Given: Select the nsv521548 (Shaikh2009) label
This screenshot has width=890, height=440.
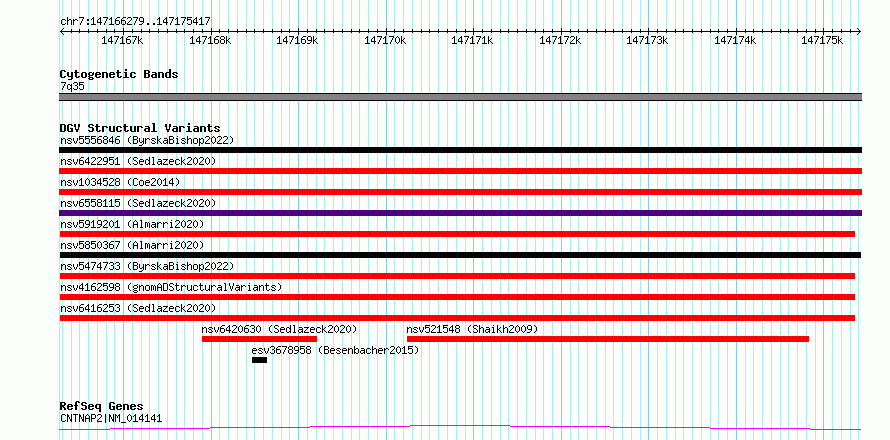Looking at the screenshot, I should click(472, 329).
